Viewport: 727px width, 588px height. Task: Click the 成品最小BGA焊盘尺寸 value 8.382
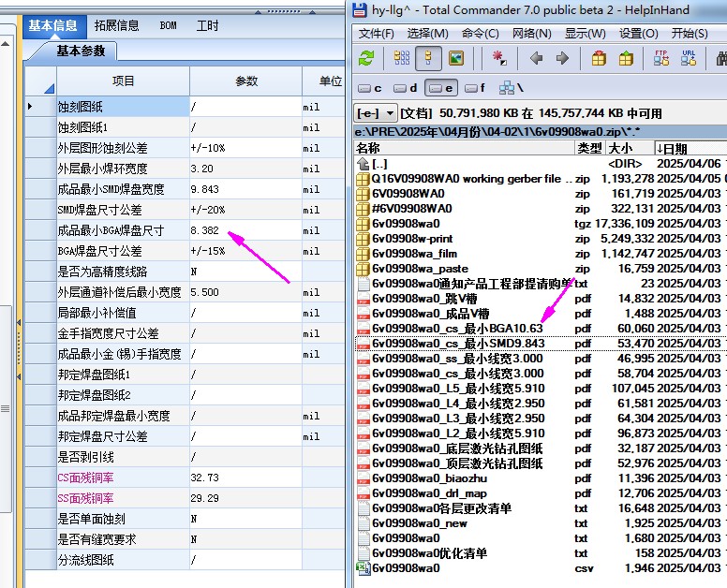point(245,230)
